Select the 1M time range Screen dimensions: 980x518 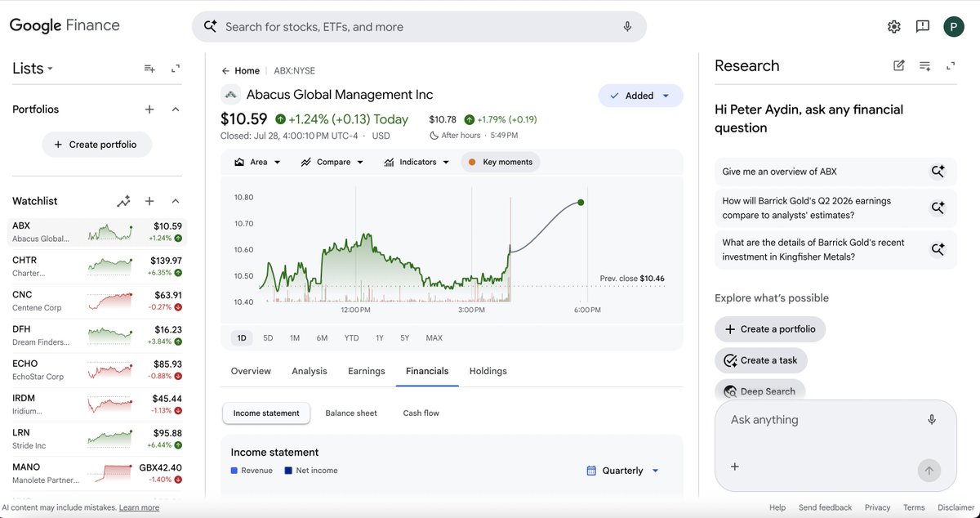(x=295, y=338)
